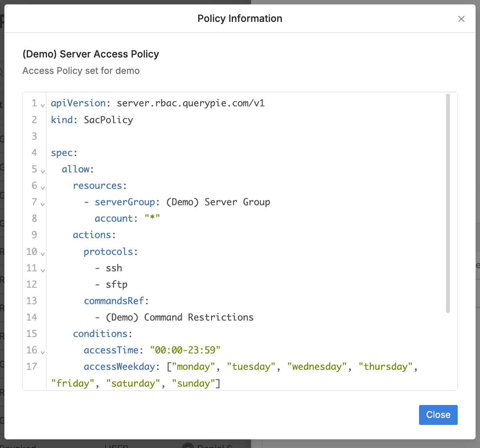480x448 pixels.
Task: Click the blue Close button
Action: tap(438, 415)
